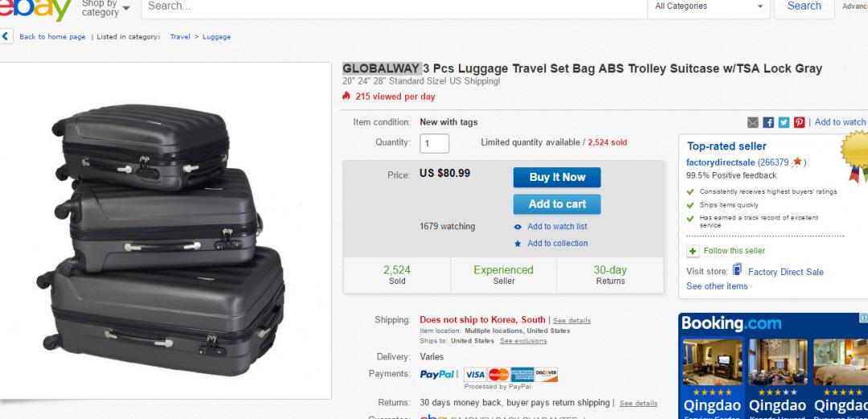Share the listing via email icon
868x419 pixels.
click(x=753, y=122)
